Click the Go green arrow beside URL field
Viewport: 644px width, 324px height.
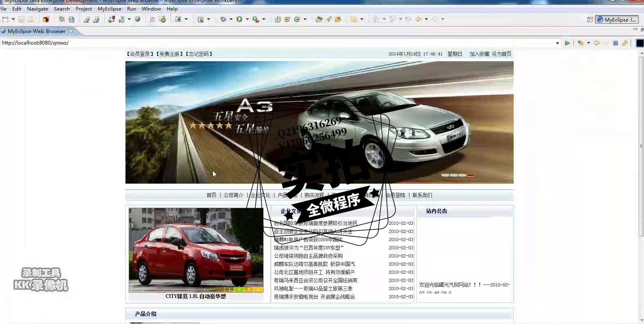tap(567, 43)
